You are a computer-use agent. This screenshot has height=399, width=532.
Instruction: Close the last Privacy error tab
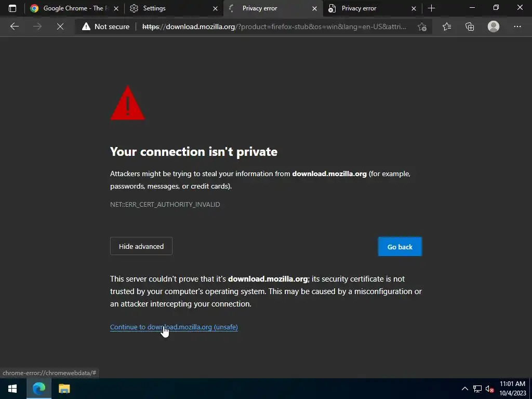coord(414,8)
